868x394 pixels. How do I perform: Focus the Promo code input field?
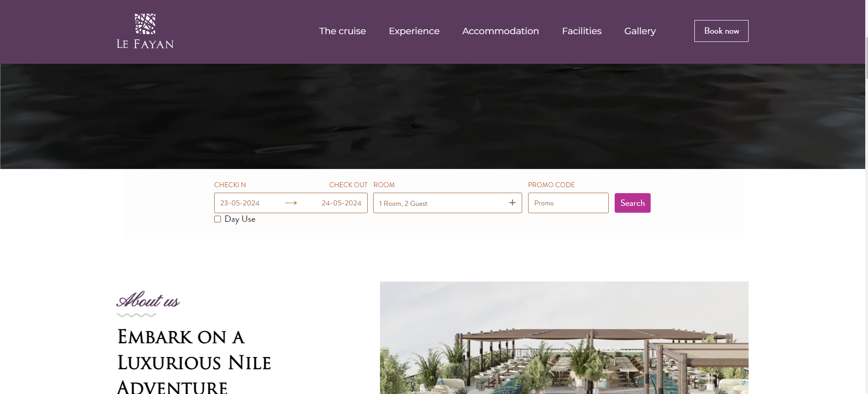coord(568,203)
